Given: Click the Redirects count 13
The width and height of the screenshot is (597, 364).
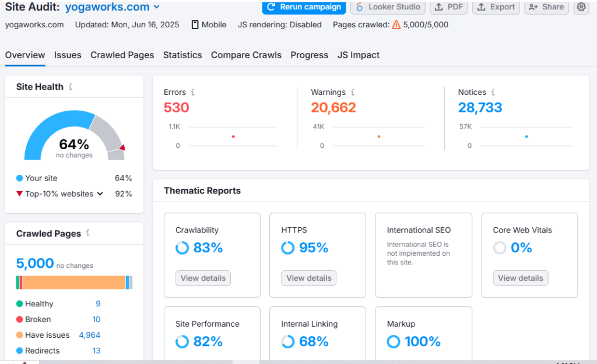Looking at the screenshot, I should 96,350.
